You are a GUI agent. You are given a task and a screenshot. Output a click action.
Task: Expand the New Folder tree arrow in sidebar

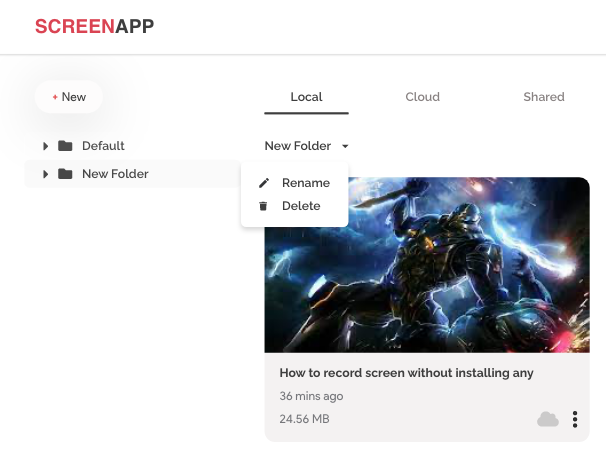pos(46,174)
